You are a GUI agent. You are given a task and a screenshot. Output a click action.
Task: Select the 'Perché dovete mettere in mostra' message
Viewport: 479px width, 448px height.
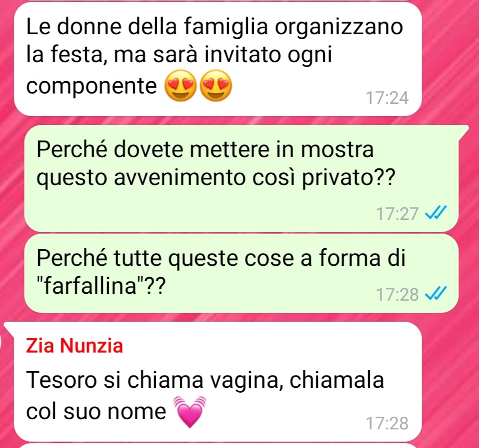pyautogui.click(x=241, y=178)
